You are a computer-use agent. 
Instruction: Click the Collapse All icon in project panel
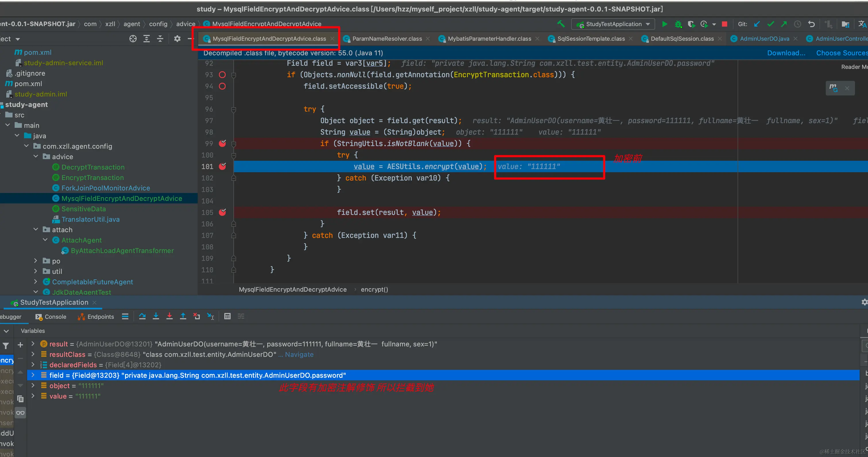[x=160, y=39]
